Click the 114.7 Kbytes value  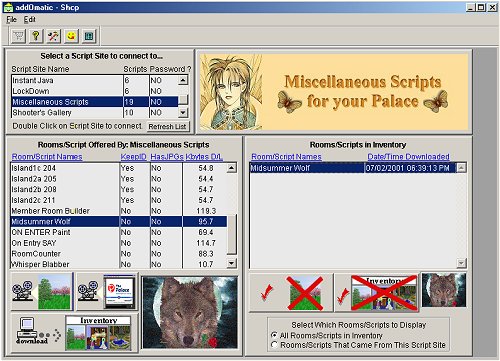206,243
